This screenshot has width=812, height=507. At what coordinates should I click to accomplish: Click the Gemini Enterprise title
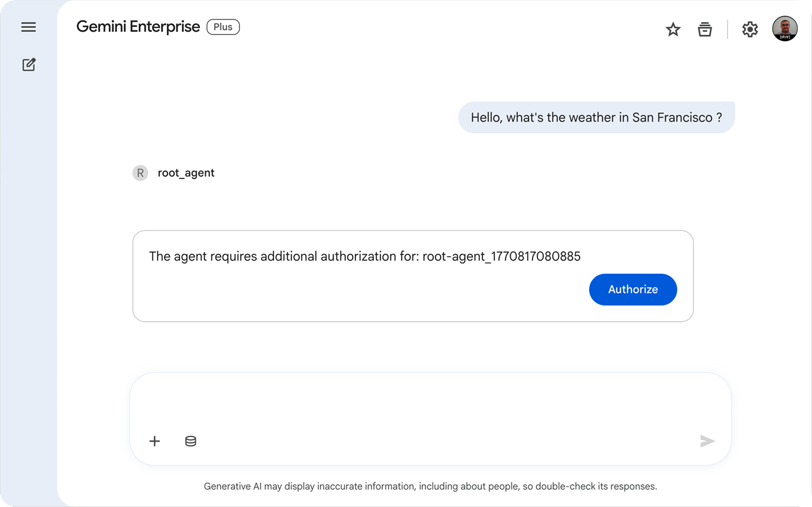click(x=138, y=27)
